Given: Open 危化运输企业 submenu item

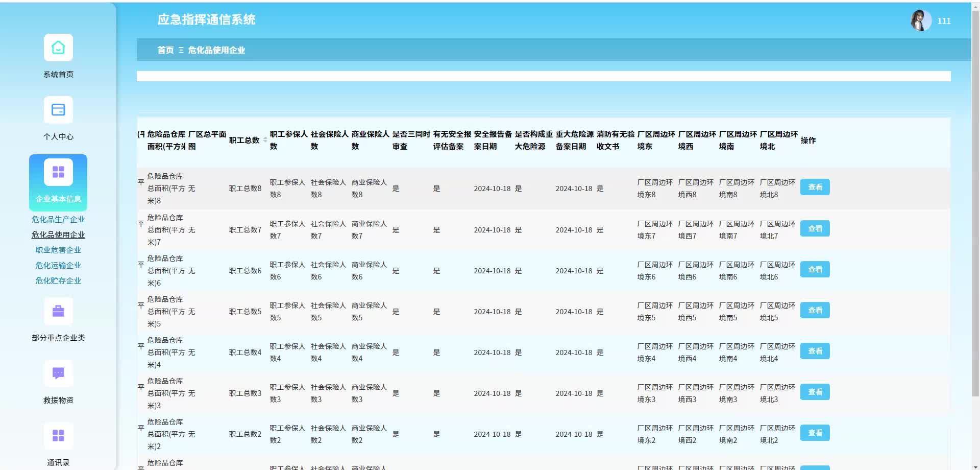Looking at the screenshot, I should [58, 265].
